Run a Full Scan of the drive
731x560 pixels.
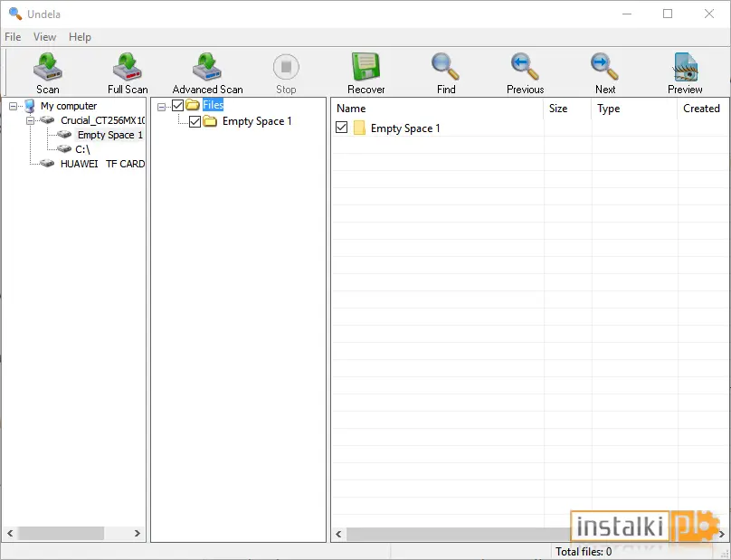pos(128,72)
